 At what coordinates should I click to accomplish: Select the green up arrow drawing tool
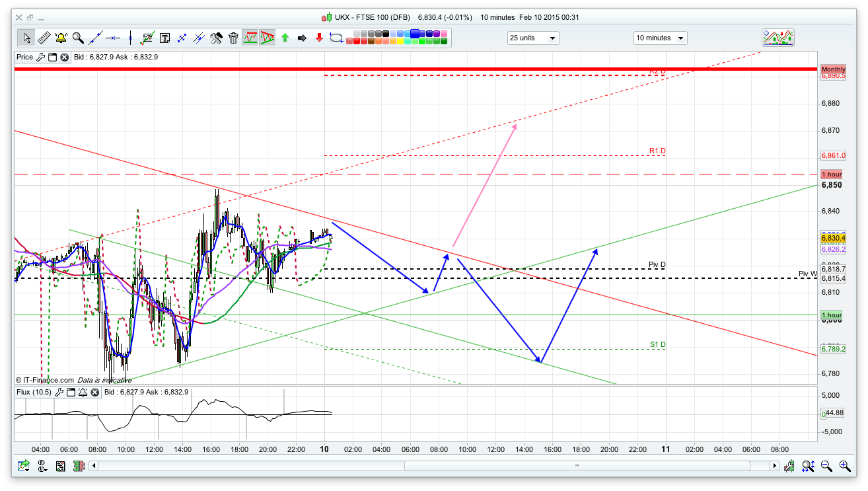pyautogui.click(x=285, y=38)
